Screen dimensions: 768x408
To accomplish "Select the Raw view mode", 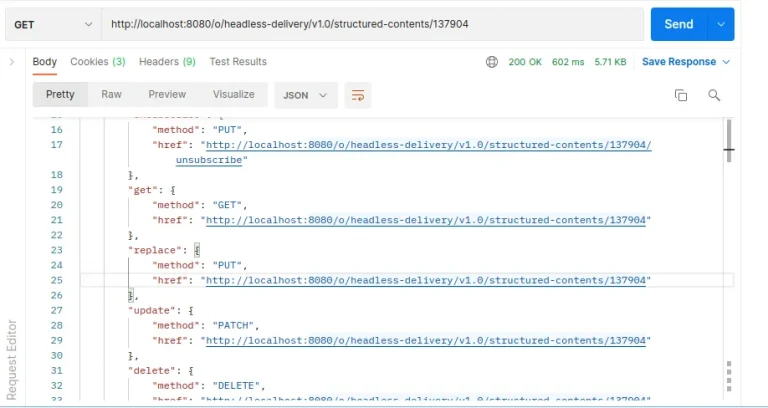I will 111,95.
